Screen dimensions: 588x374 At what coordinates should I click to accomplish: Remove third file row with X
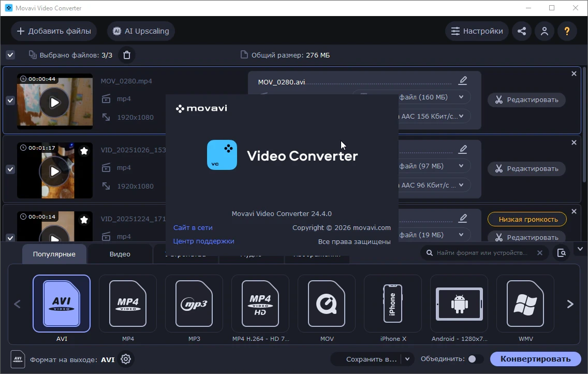(574, 211)
